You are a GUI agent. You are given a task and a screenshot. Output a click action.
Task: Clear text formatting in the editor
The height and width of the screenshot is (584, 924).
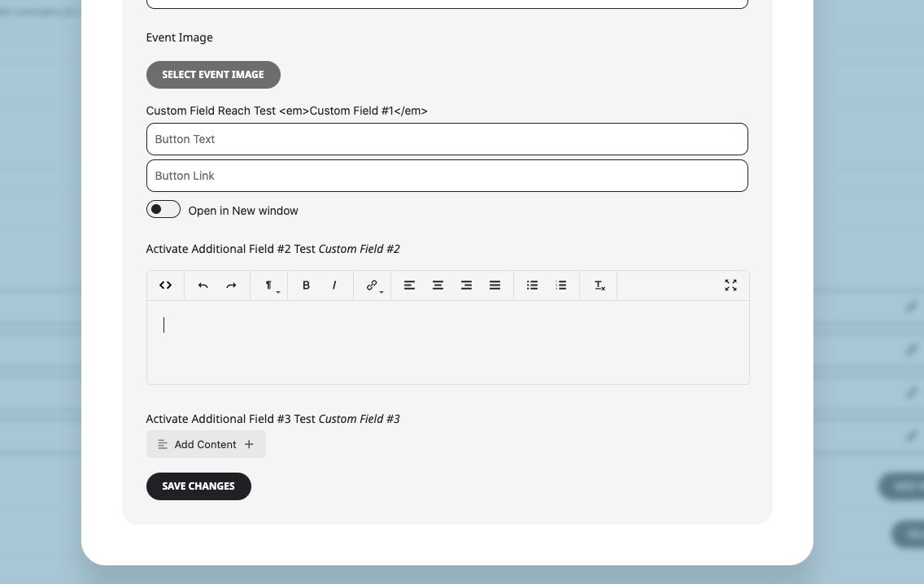coord(599,285)
